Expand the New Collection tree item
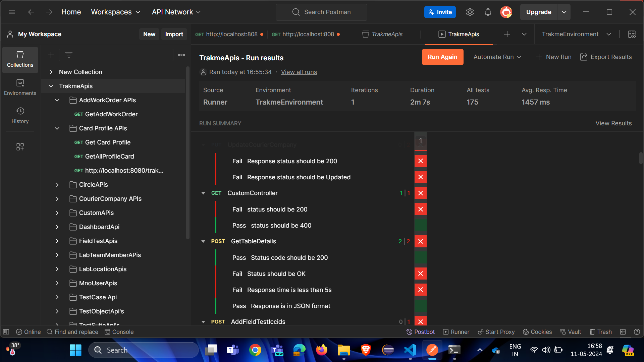Viewport: 644px width, 362px height. [51, 72]
